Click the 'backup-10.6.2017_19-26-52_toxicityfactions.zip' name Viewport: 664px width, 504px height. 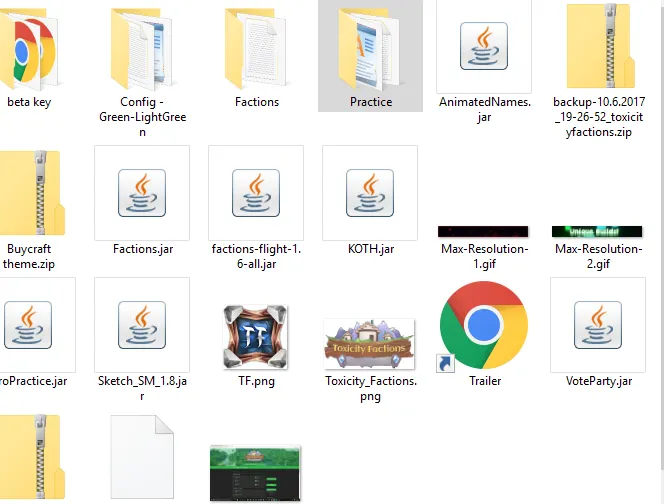(599, 117)
